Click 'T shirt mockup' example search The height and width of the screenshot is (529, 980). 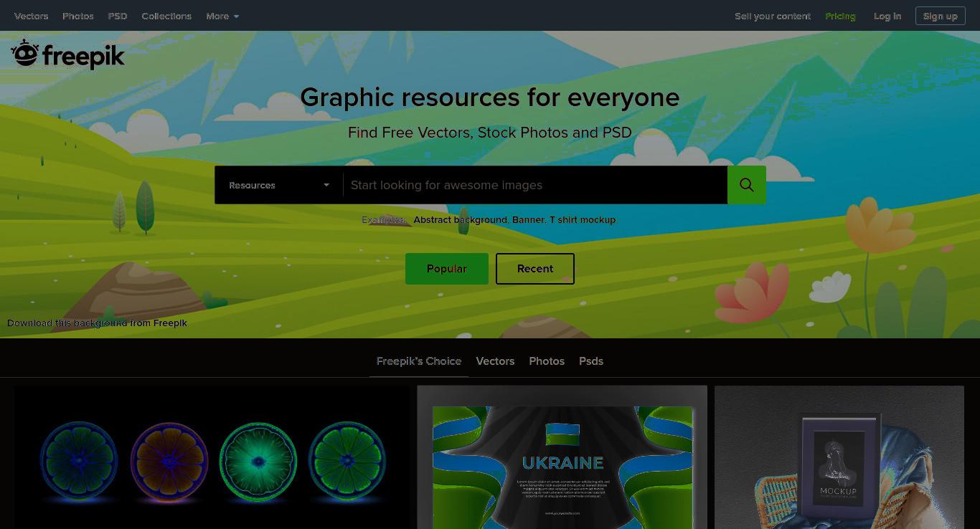point(583,219)
